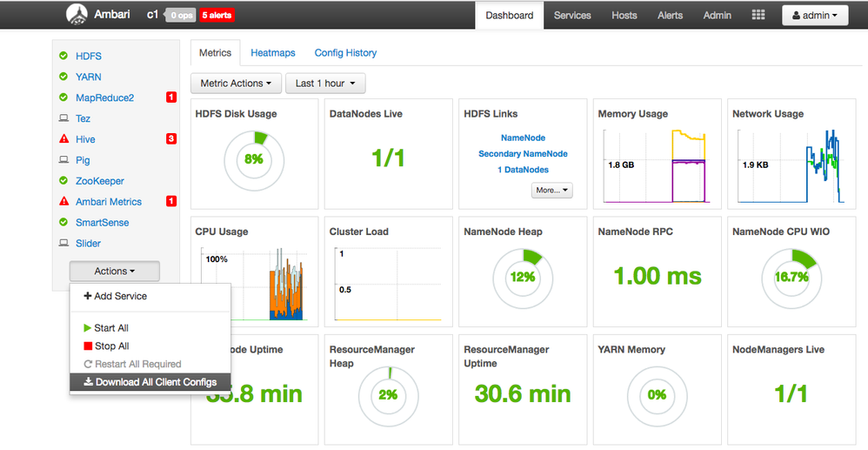Click Ambari Metrics alert badge showing 1
The image size is (868, 450).
(x=171, y=201)
